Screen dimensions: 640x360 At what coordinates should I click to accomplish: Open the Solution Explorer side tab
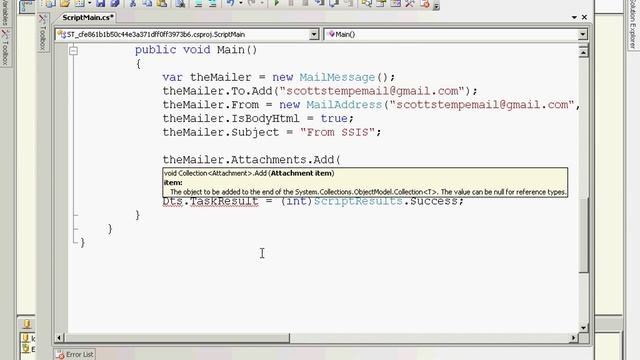[x=632, y=24]
